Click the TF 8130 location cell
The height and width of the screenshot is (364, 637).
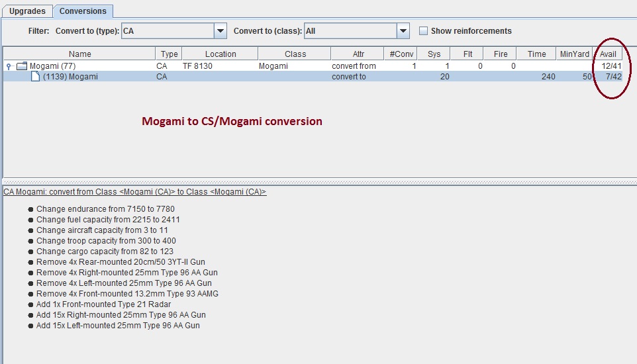tap(197, 66)
